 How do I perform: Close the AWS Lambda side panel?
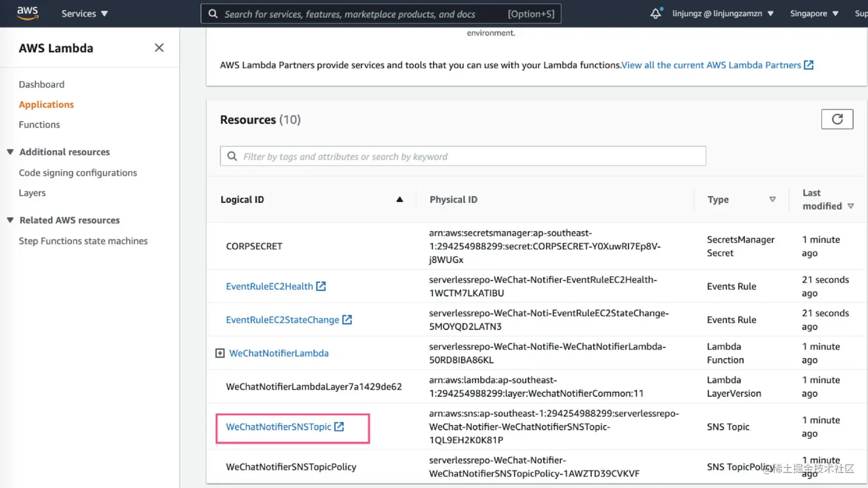click(159, 48)
